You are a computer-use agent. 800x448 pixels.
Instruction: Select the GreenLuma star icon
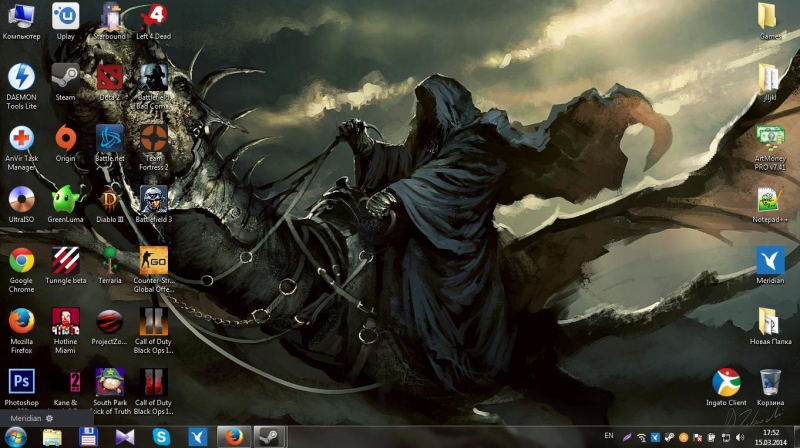[65, 205]
